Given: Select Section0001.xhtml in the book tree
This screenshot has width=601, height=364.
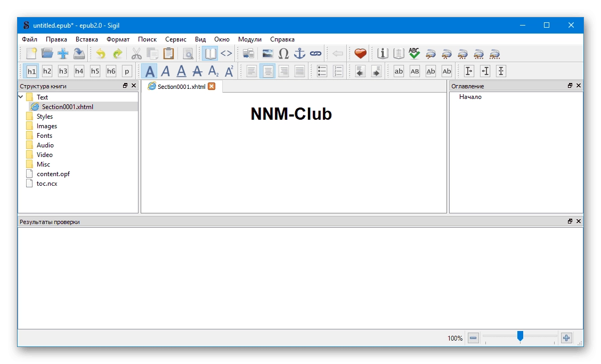Looking at the screenshot, I should (68, 107).
